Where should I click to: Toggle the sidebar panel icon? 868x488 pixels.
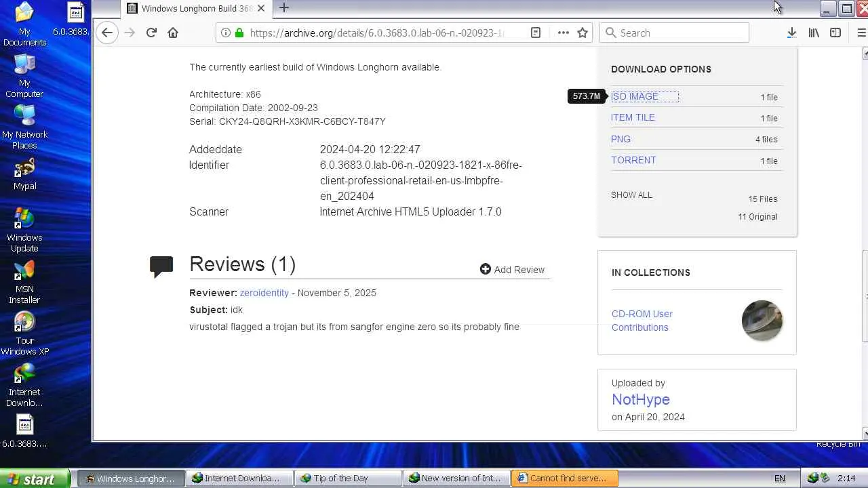pyautogui.click(x=835, y=33)
